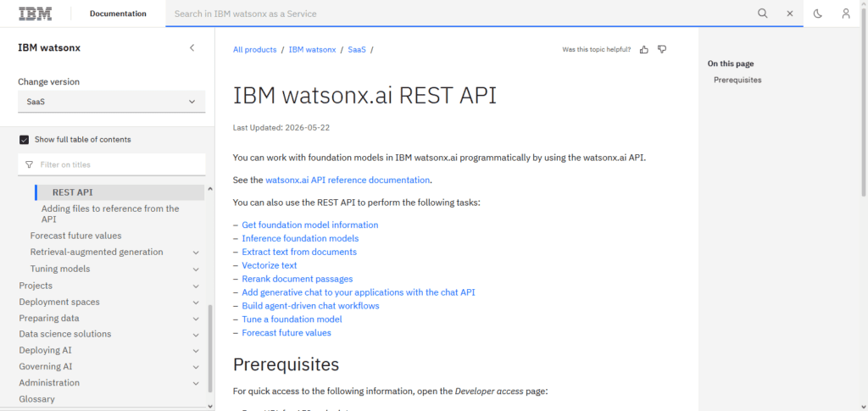Open the Documentation header tab
Image resolution: width=868 pixels, height=411 pixels.
[x=118, y=14]
